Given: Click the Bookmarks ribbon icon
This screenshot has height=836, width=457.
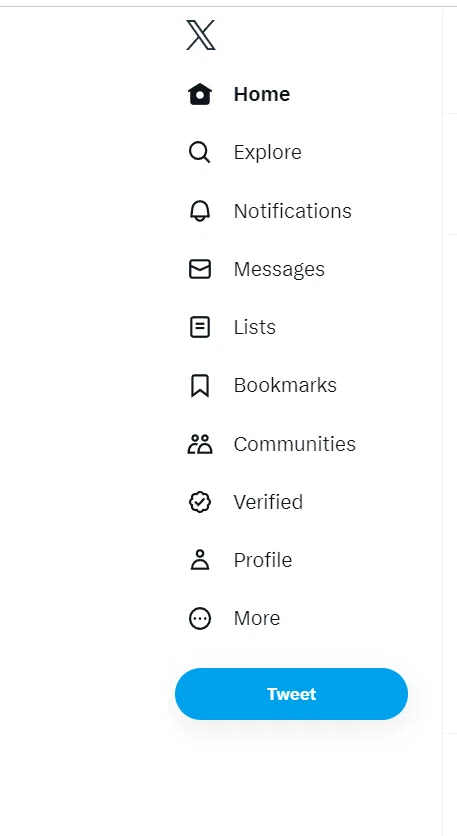Looking at the screenshot, I should [x=200, y=385].
